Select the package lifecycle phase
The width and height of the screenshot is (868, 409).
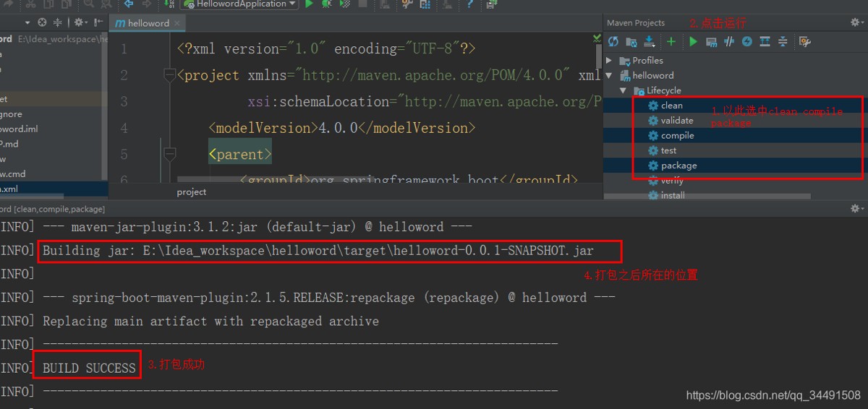(678, 165)
